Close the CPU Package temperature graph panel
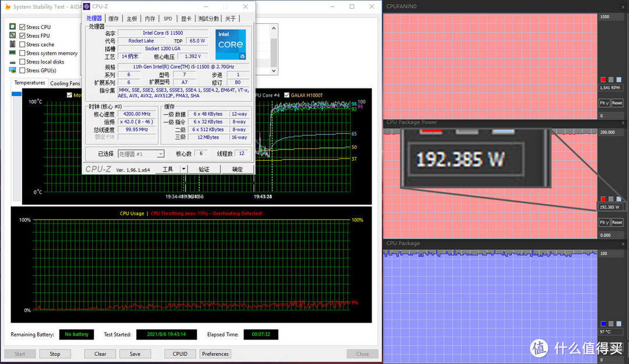The width and height of the screenshot is (629, 364). click(x=623, y=243)
